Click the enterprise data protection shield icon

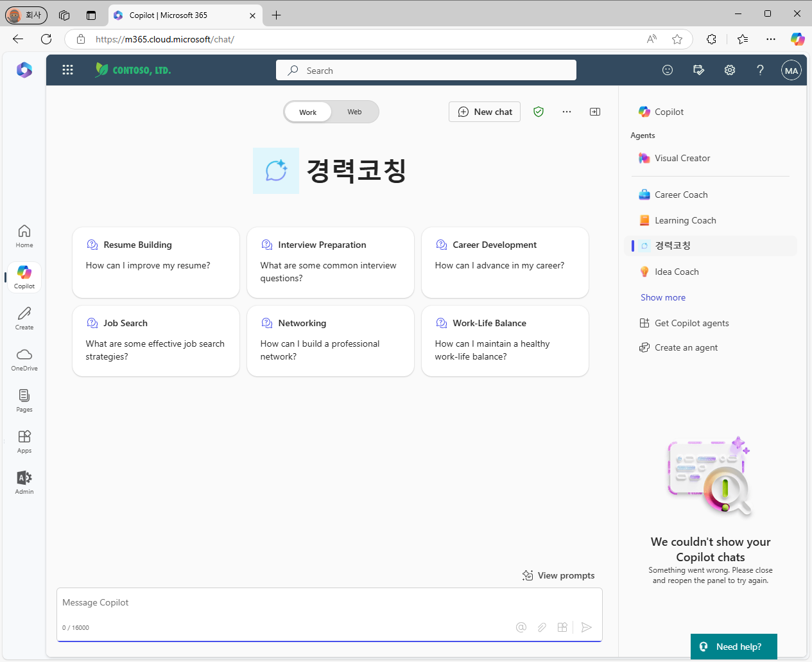click(539, 112)
